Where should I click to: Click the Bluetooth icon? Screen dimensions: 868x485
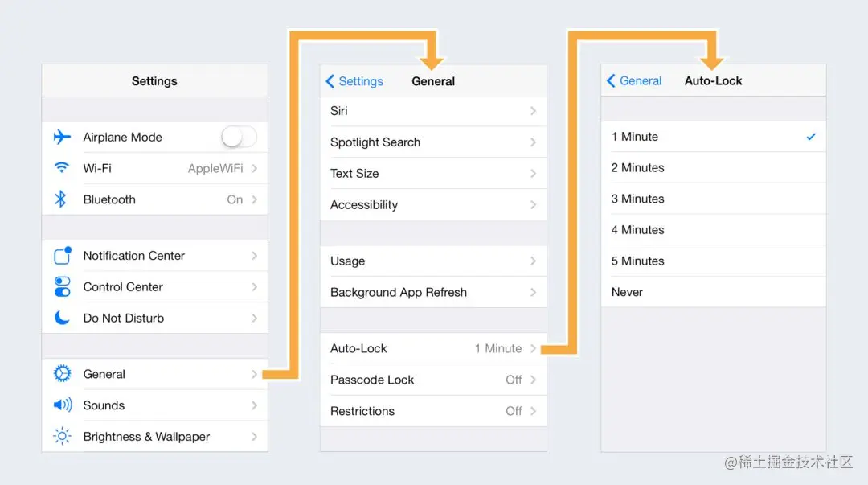[x=62, y=199]
